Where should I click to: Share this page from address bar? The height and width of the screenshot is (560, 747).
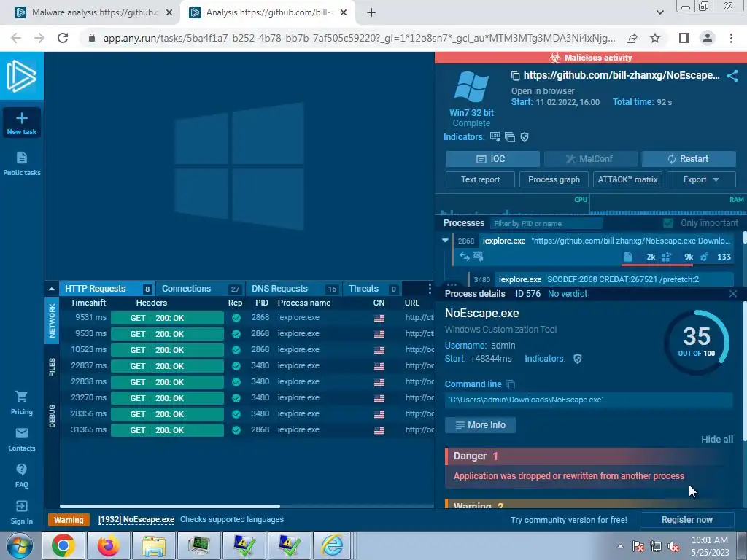click(x=632, y=38)
